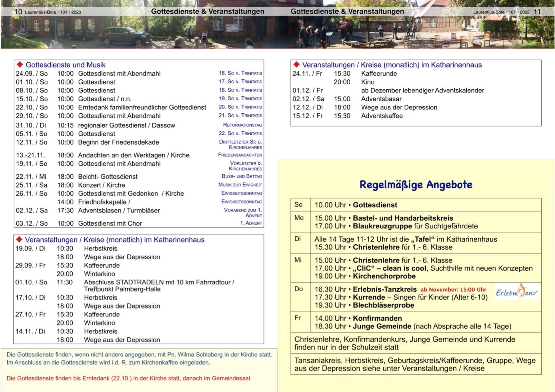Click the Abschluss STADTRADELN event line
The height and width of the screenshot is (392, 555).
click(159, 282)
